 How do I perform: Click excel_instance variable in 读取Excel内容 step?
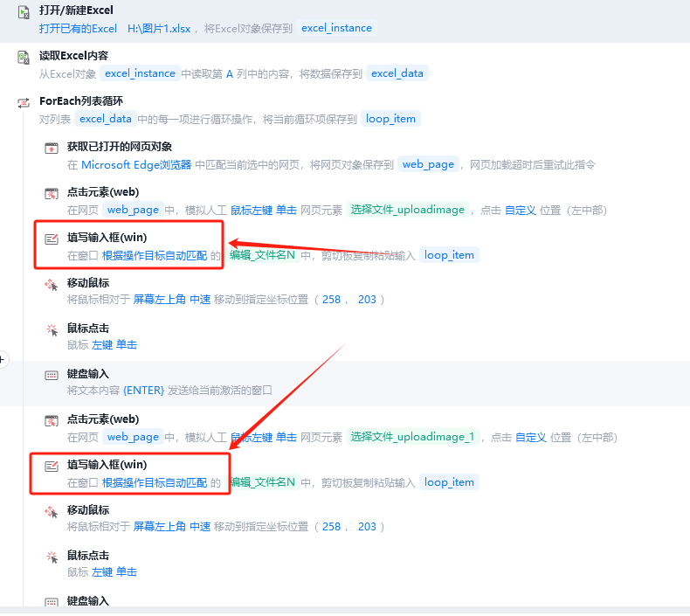[x=140, y=73]
